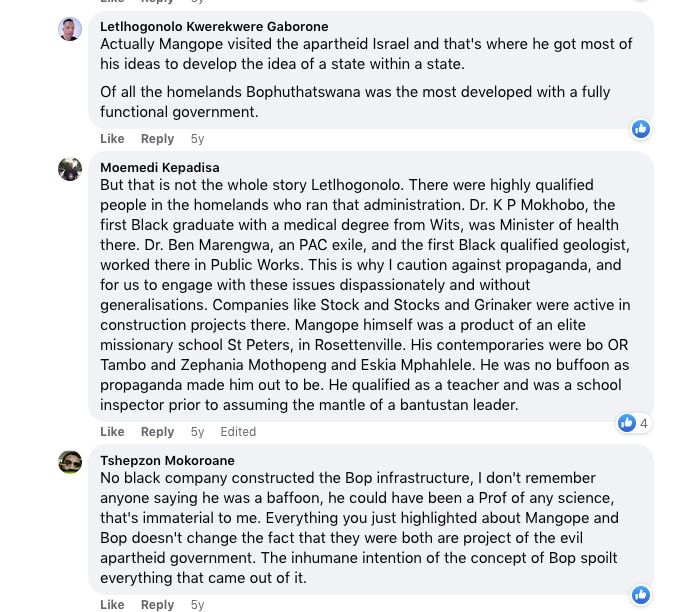Image resolution: width=676 pixels, height=612 pixels.
Task: Open Moemedi Kepadisa's profile name link
Action: (159, 168)
